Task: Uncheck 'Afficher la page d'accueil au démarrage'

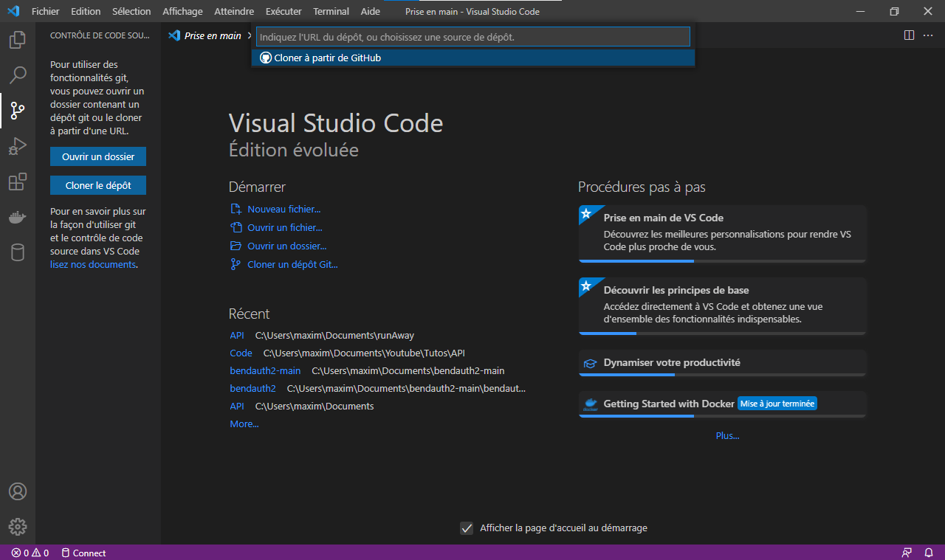Action: [x=467, y=528]
